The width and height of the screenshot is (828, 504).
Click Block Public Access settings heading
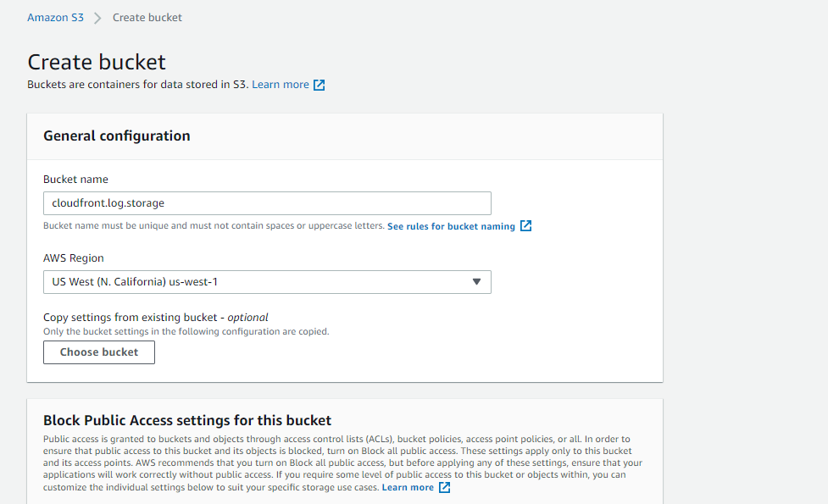tap(186, 420)
